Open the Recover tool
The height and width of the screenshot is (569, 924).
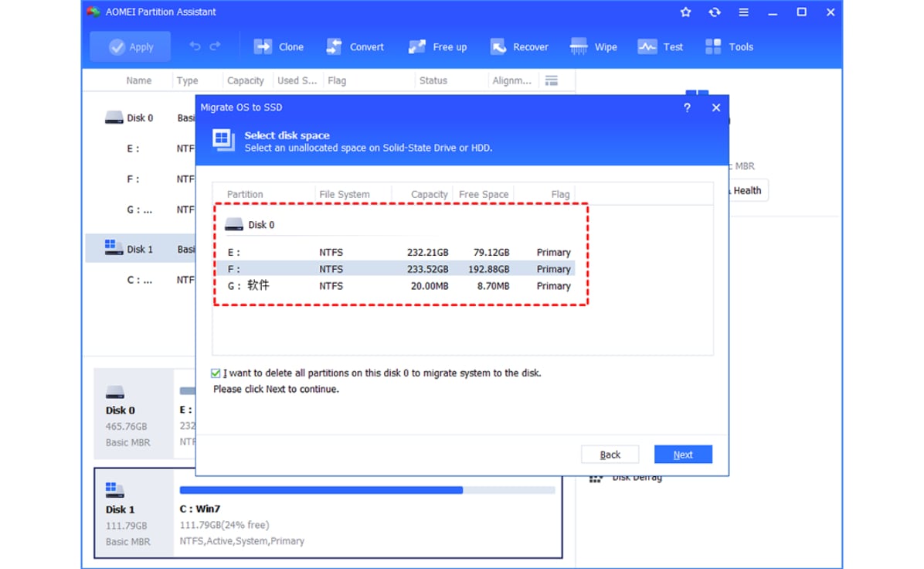pyautogui.click(x=518, y=46)
